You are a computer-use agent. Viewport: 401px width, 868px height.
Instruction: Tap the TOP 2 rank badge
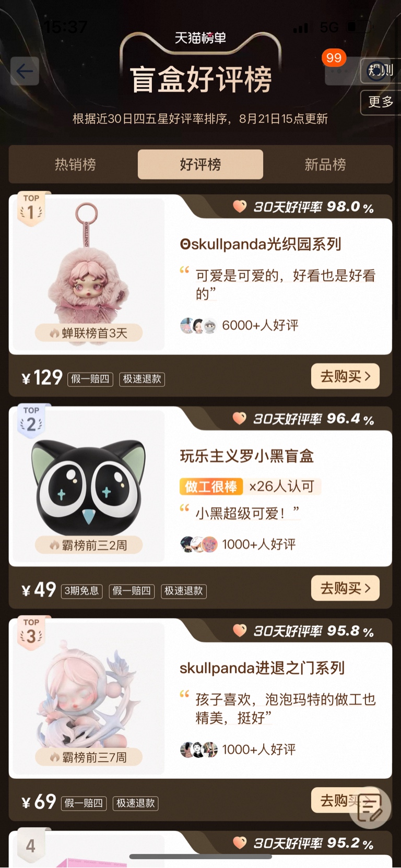coord(31,420)
